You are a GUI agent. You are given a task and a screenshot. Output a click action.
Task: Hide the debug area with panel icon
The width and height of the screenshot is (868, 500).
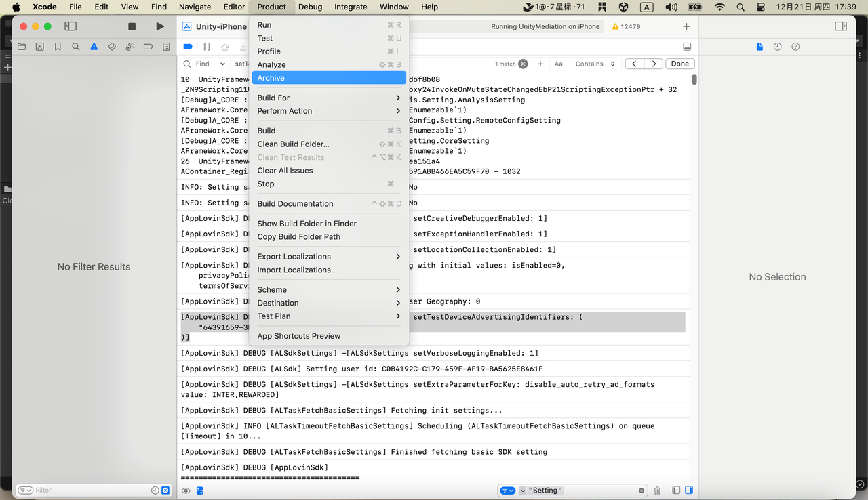coord(687,47)
